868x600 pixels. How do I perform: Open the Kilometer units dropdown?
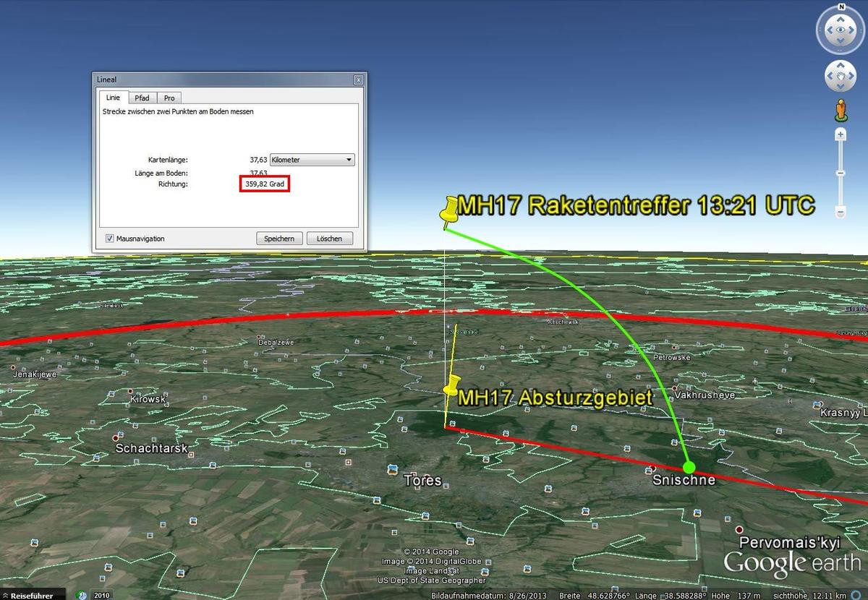coord(312,160)
